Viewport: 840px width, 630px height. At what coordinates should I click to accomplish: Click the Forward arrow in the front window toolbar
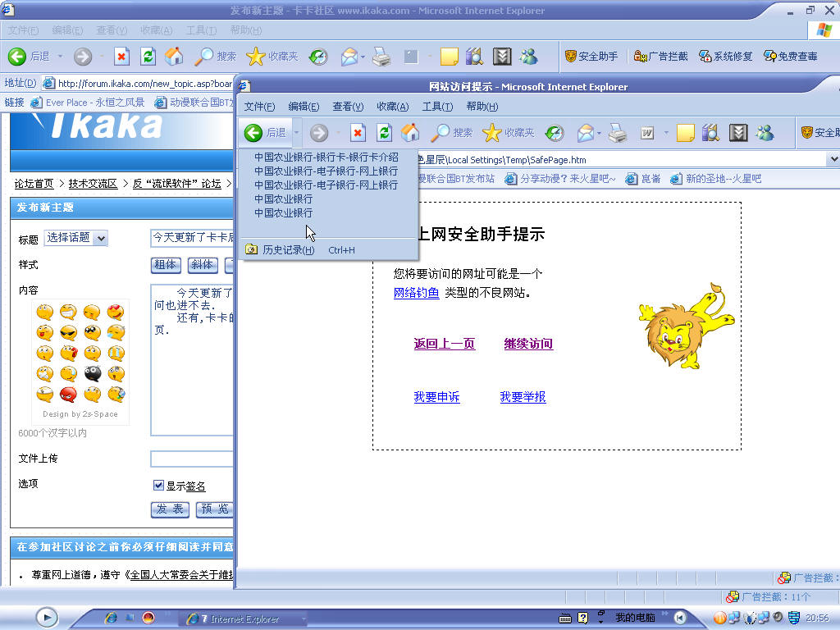pos(319,132)
